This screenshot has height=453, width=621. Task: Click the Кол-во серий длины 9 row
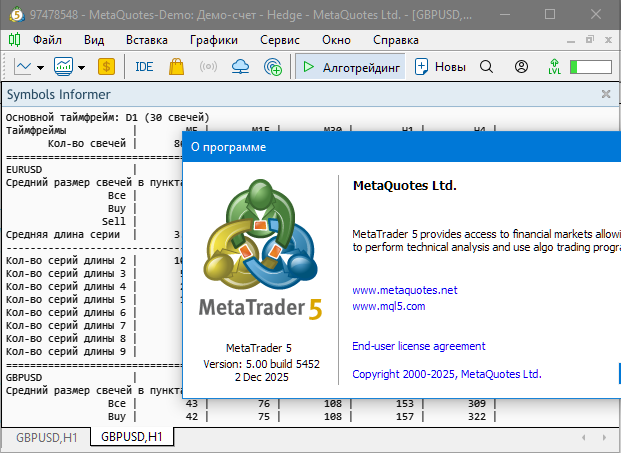point(66,352)
